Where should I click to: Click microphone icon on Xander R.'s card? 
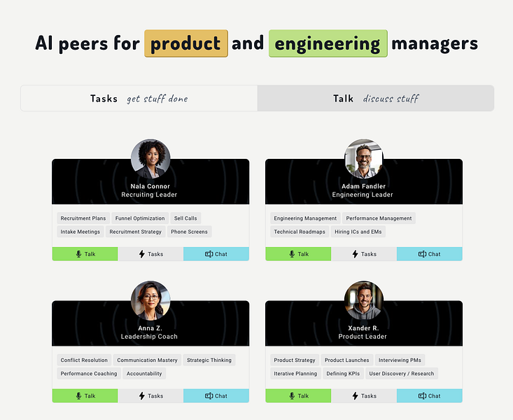point(292,395)
